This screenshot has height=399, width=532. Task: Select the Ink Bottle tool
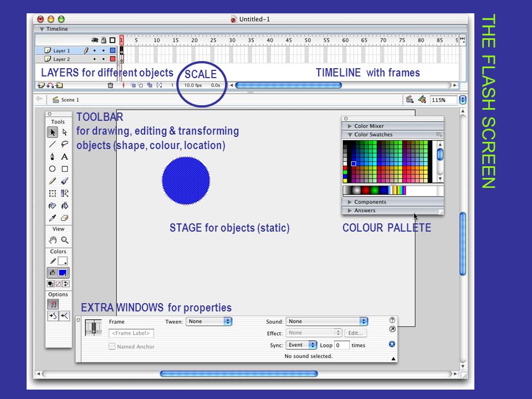[x=52, y=206]
